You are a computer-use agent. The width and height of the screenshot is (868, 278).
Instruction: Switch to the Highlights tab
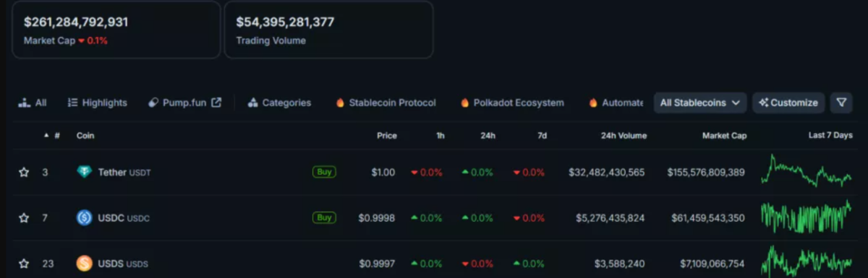click(98, 103)
